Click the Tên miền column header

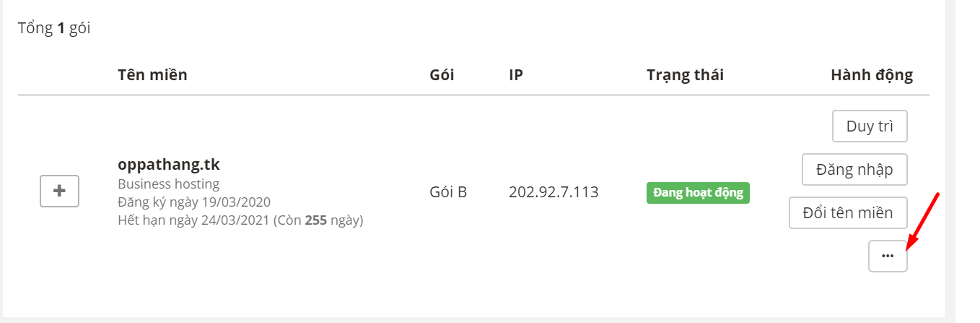(x=152, y=75)
